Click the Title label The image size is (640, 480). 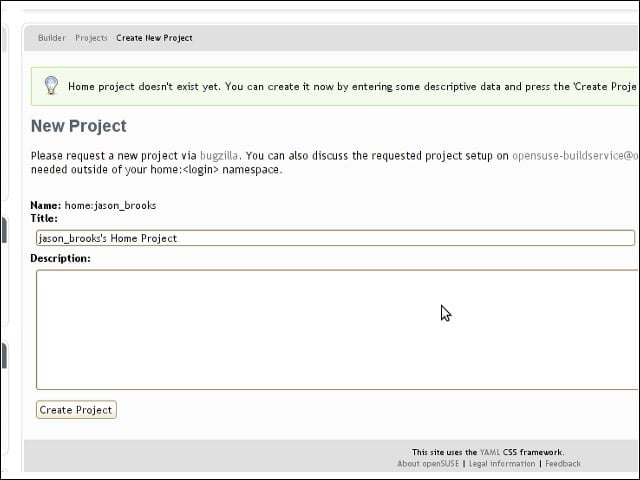pos(44,218)
